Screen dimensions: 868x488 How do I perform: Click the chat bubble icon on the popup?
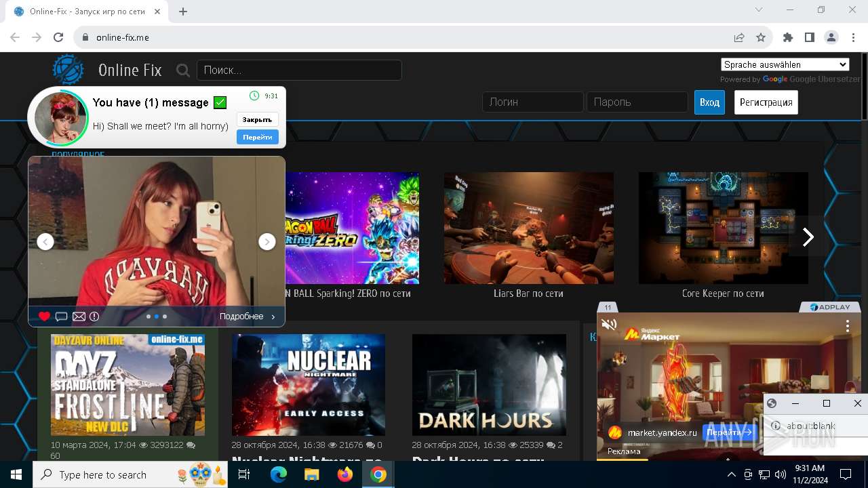click(x=61, y=317)
